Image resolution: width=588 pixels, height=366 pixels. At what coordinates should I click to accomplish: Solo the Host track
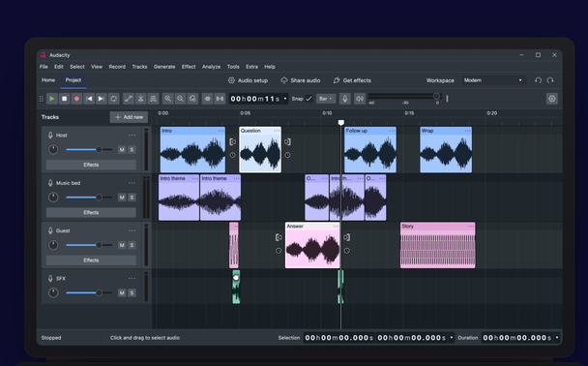tap(132, 149)
